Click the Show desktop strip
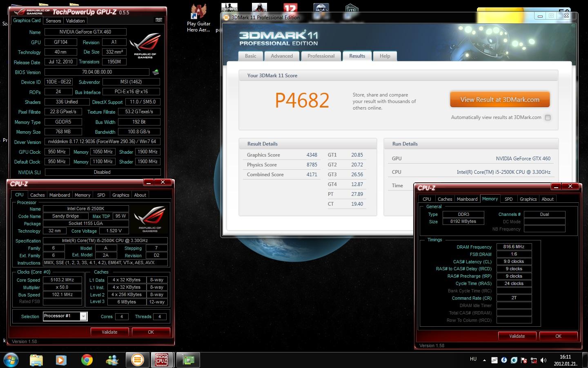The width and height of the screenshot is (588, 368). coord(585,360)
